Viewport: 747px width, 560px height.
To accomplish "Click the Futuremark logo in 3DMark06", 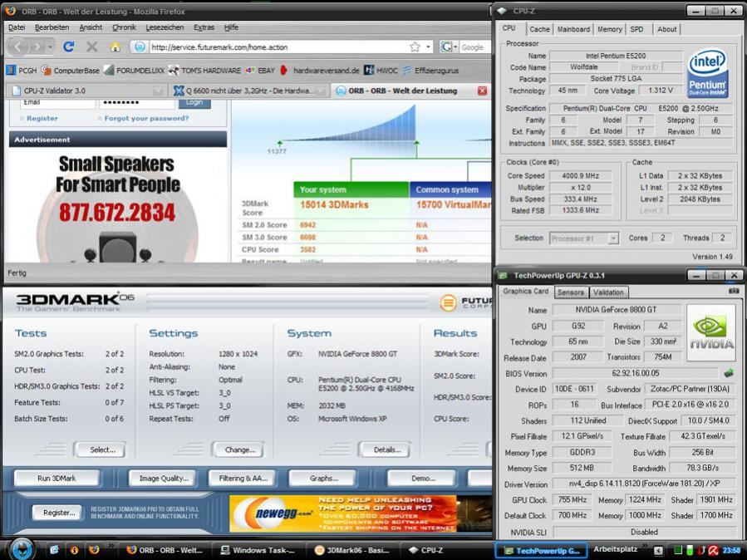I will click(464, 302).
